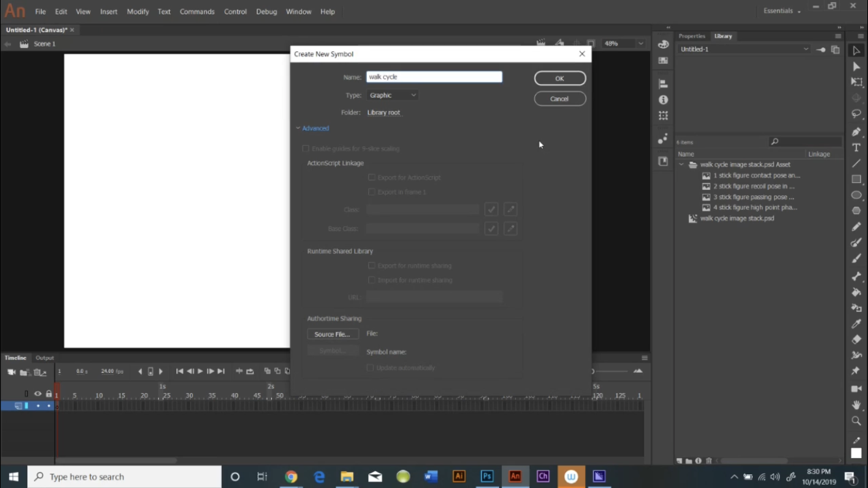Screen dimensions: 868x488
Task: Collapse the walk cycle image stack.psd Asset folder
Action: coord(682,165)
